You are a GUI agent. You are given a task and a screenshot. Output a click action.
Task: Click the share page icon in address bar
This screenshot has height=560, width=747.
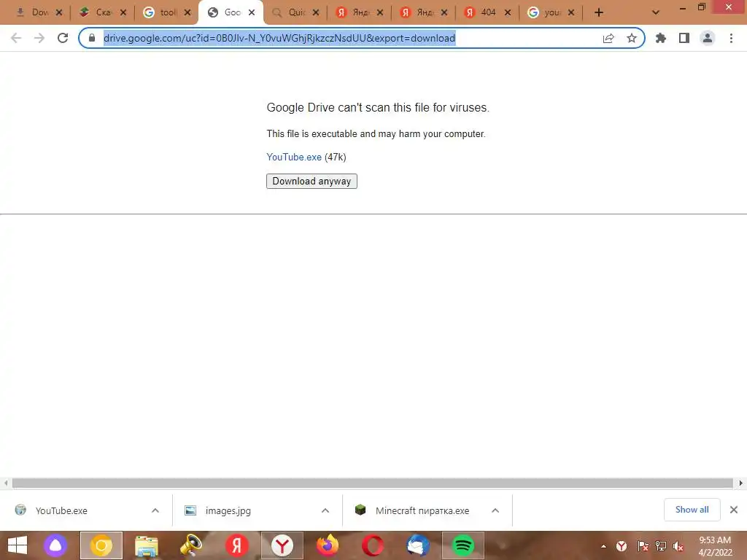(608, 38)
